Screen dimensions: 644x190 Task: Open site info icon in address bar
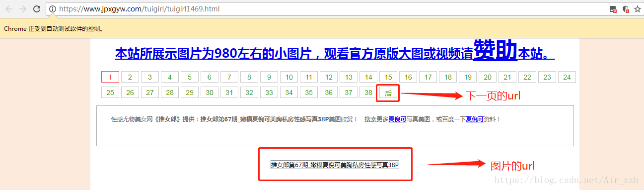(53, 9)
